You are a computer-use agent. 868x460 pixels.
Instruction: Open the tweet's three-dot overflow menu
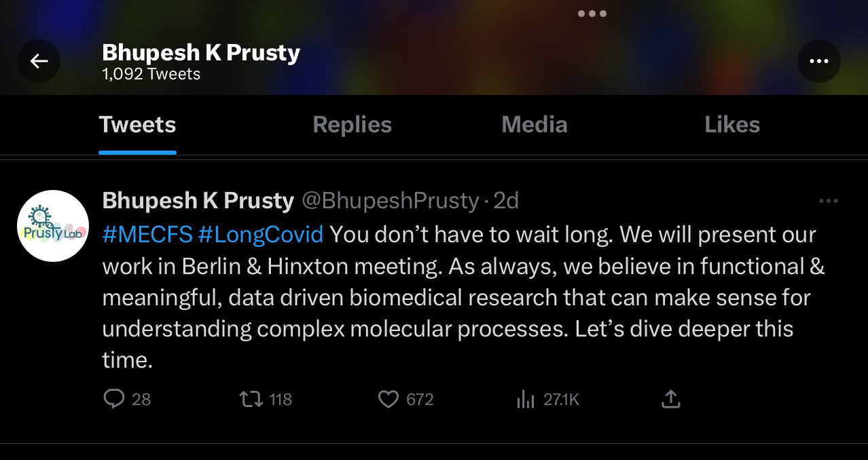coord(829,201)
